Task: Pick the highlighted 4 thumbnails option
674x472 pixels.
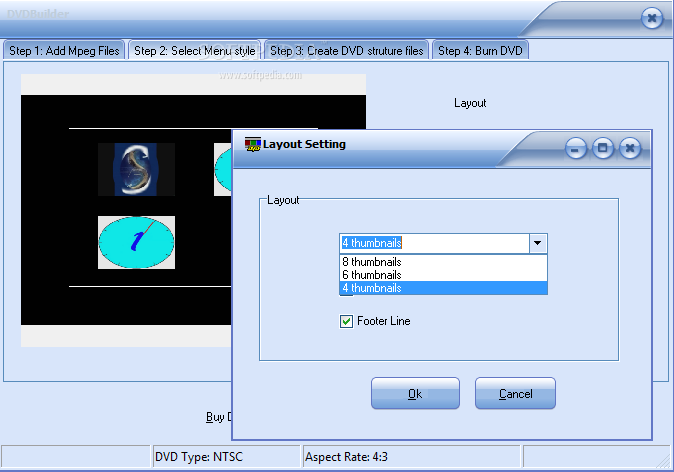Action: [443, 288]
